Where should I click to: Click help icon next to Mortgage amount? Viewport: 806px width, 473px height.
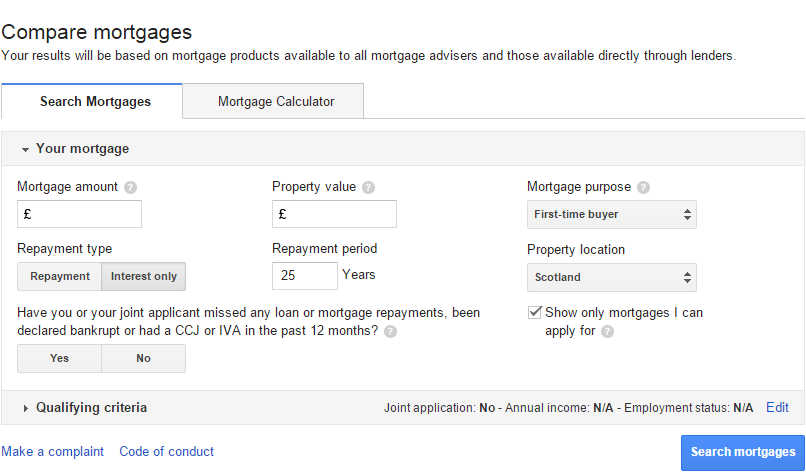pos(131,187)
